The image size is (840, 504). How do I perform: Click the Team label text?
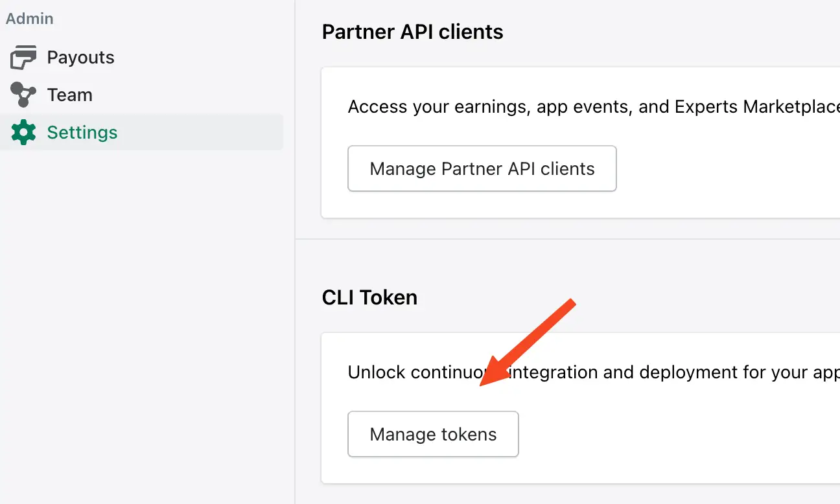point(69,95)
